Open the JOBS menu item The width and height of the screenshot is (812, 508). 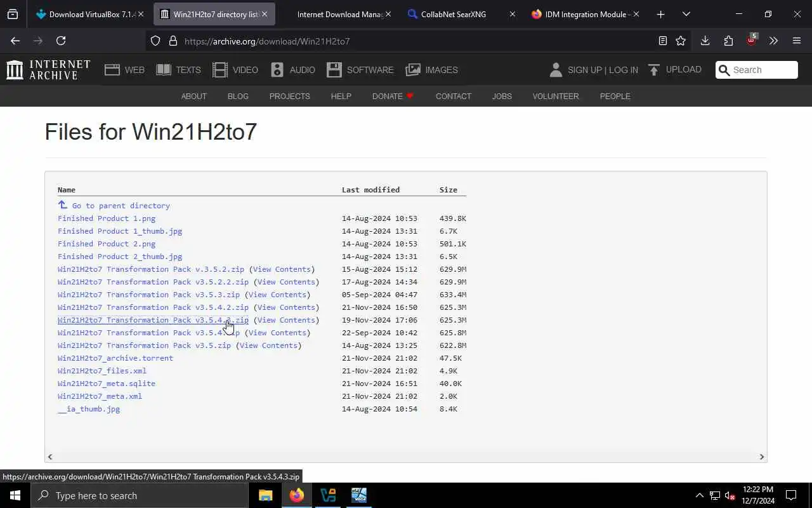(502, 97)
